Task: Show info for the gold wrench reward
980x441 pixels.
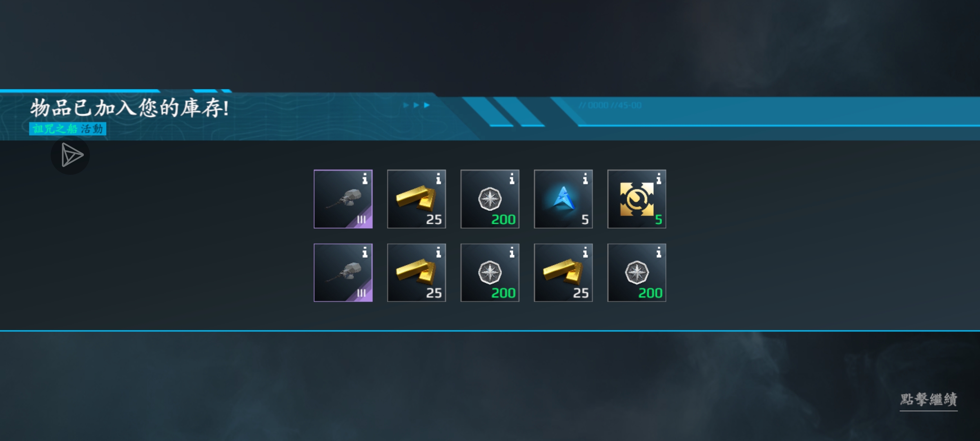Action: tap(659, 179)
